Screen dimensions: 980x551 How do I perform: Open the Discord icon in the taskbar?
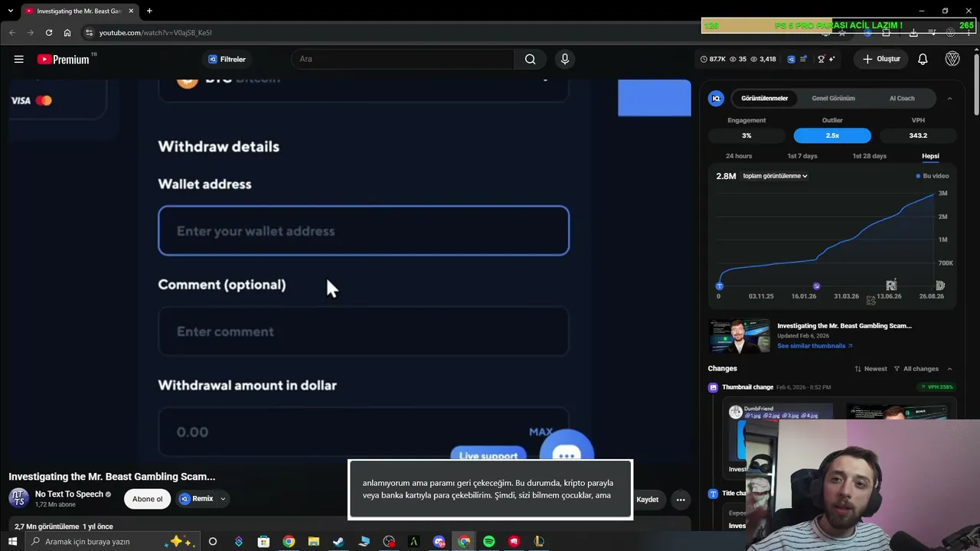pos(439,542)
